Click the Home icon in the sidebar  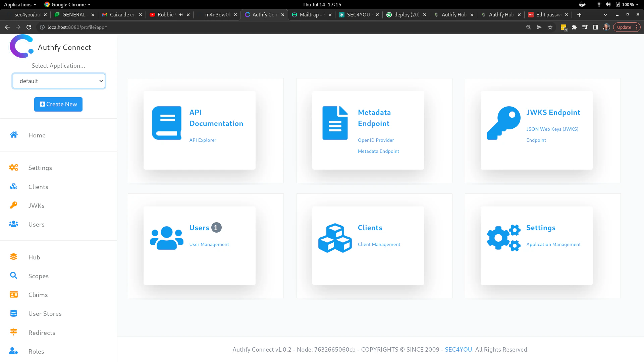[13, 135]
